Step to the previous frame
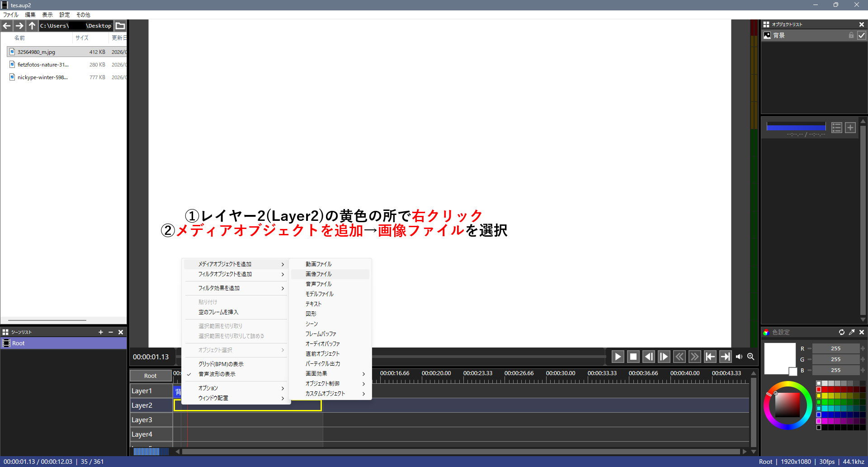This screenshot has height=467, width=868. 648,357
